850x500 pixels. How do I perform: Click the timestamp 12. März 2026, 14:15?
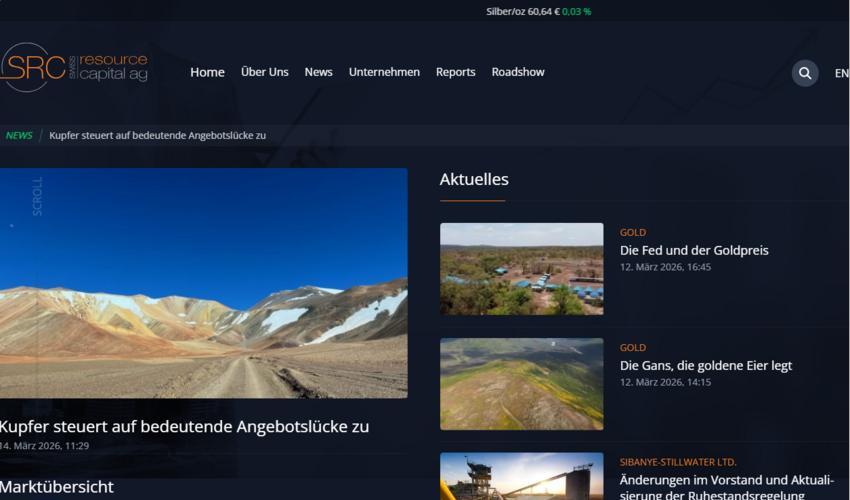point(665,382)
